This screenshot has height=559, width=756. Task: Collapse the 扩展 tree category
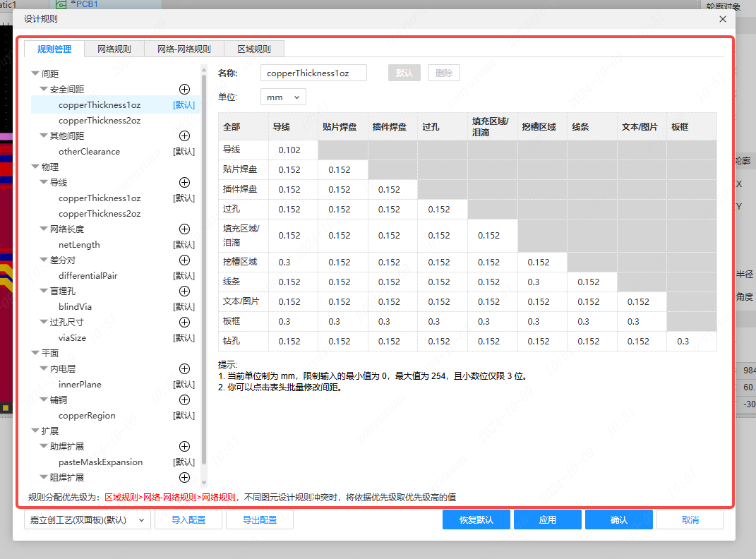point(35,431)
